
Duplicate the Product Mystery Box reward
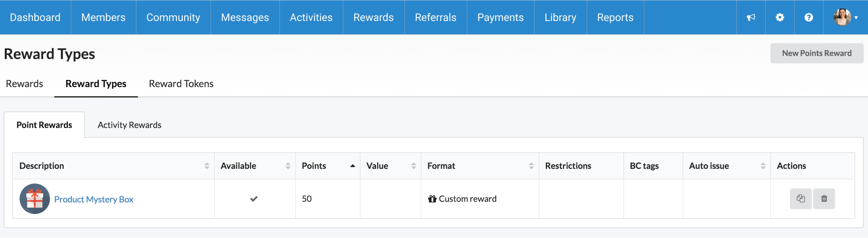click(801, 199)
